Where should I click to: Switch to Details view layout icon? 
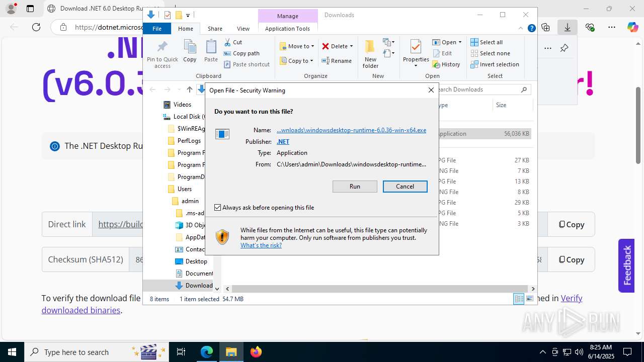[519, 299]
